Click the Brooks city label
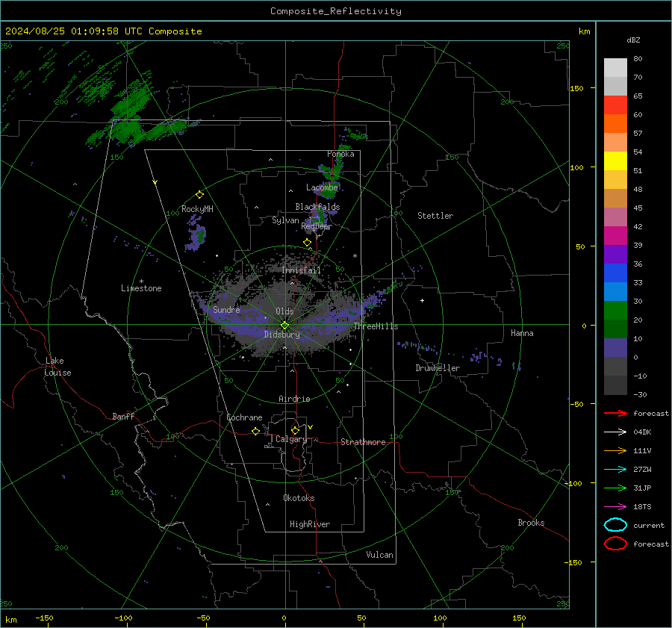672x628 pixels. point(531,523)
